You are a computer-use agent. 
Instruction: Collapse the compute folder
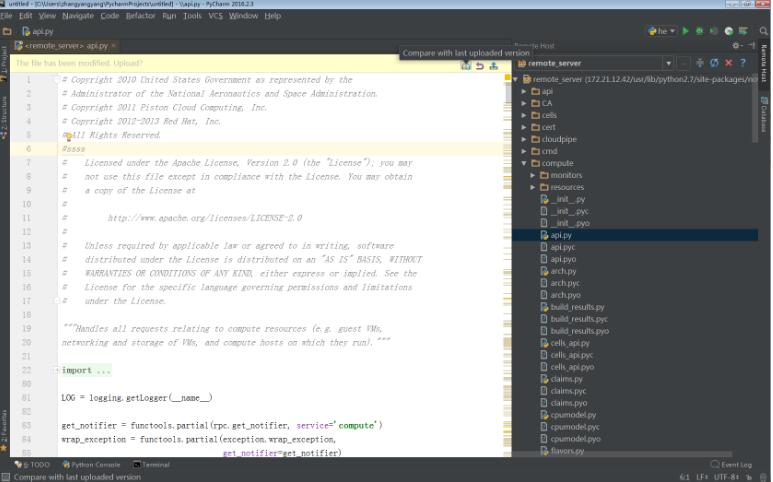pyautogui.click(x=524, y=163)
